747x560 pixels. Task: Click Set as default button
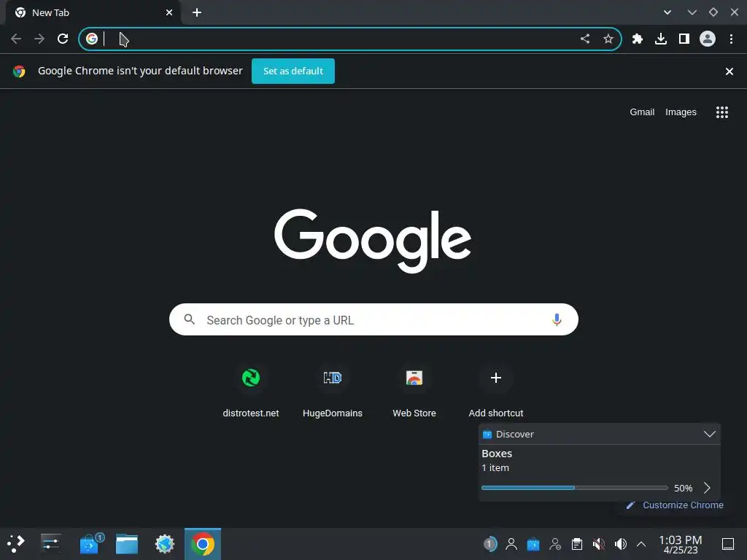(x=293, y=71)
